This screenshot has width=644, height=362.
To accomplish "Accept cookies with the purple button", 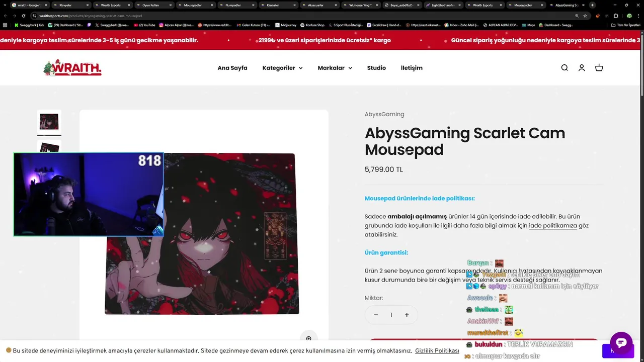I will pyautogui.click(x=618, y=351).
